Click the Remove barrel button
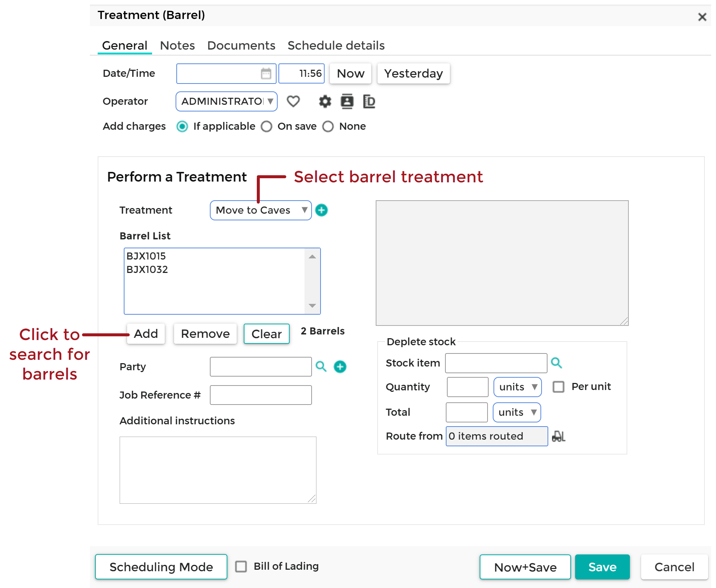Image resolution: width=716 pixels, height=588 pixels. pyautogui.click(x=205, y=334)
